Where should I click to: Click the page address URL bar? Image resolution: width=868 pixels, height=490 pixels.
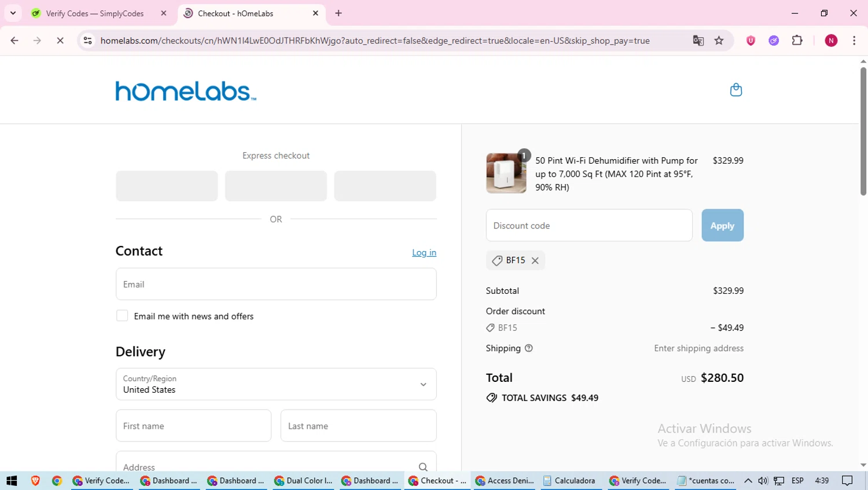[375, 40]
